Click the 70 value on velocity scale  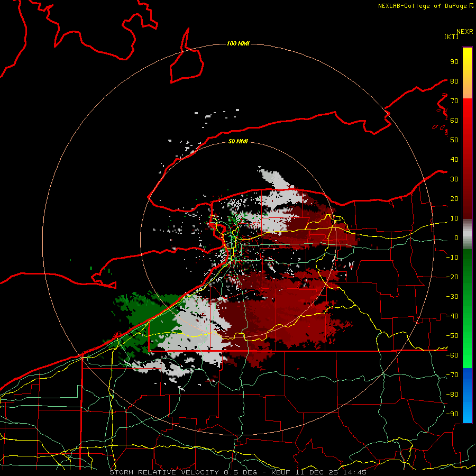click(454, 101)
